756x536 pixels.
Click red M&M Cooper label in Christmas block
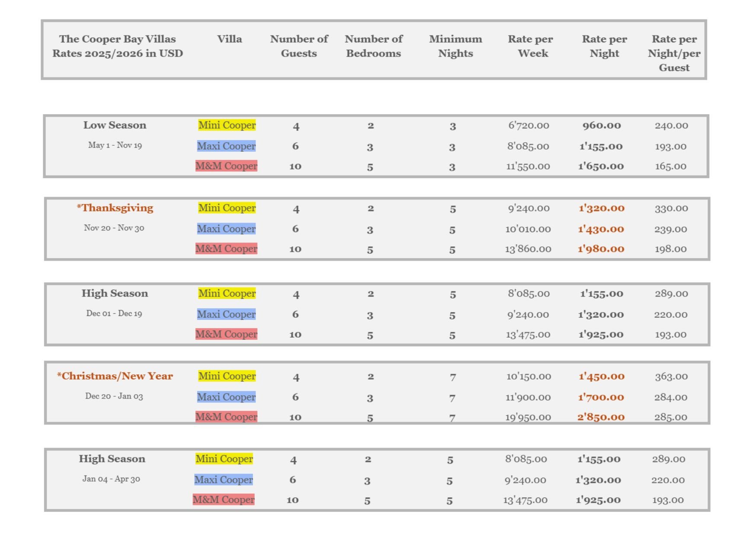tap(226, 417)
